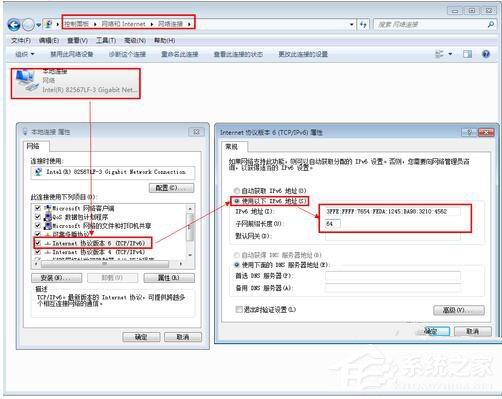Click the 属性(R) button
The height and width of the screenshot is (399, 502).
click(169, 278)
